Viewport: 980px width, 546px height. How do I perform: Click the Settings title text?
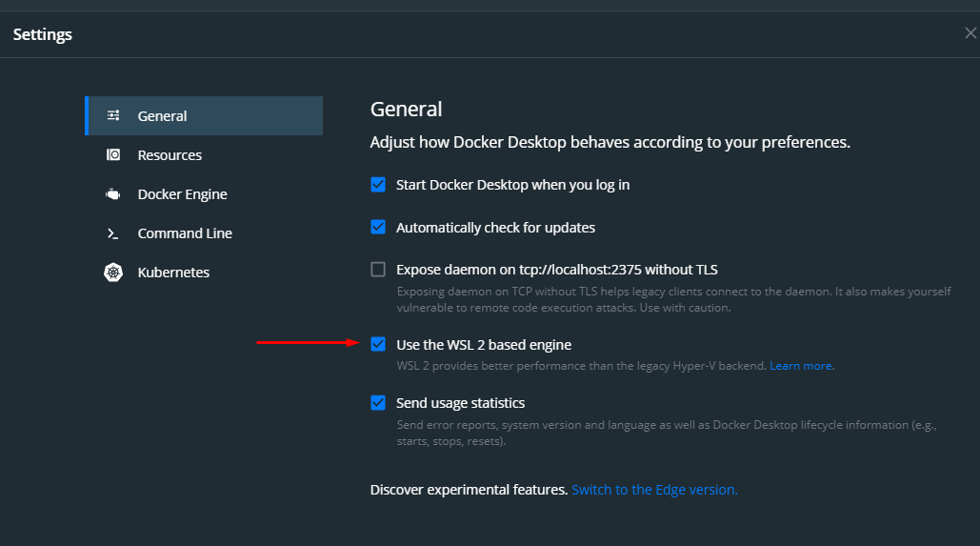pyautogui.click(x=43, y=35)
